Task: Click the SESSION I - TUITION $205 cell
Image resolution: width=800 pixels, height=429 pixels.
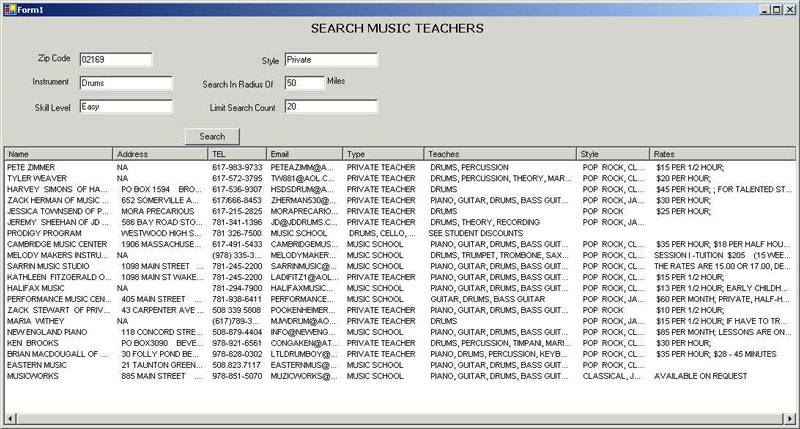Action: (721, 255)
